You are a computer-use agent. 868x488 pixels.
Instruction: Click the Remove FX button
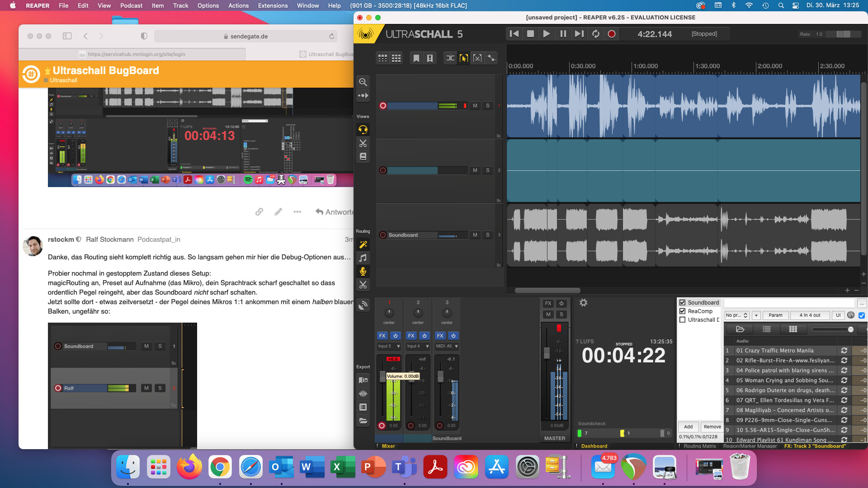(712, 427)
